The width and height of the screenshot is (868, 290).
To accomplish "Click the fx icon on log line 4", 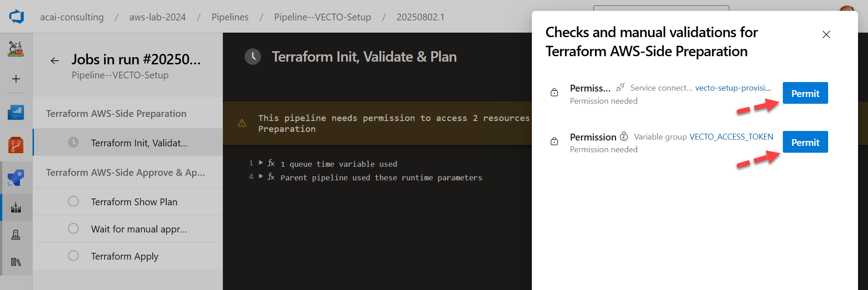I will (x=271, y=176).
